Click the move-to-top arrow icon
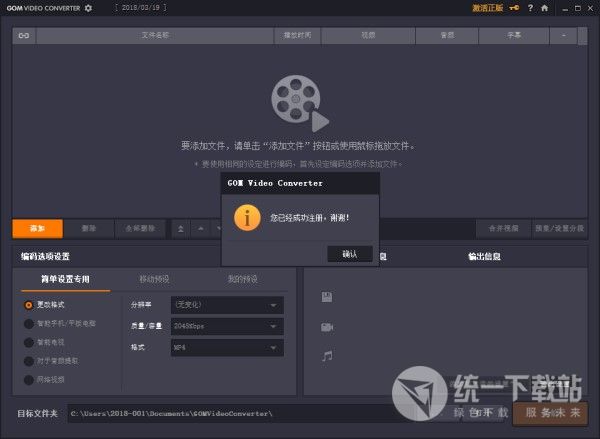 [181, 228]
